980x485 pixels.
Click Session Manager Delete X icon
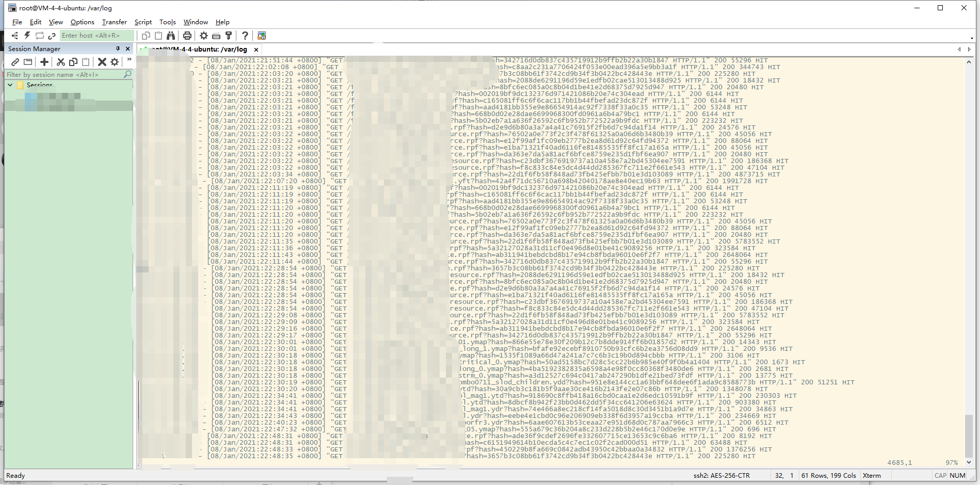coord(102,62)
